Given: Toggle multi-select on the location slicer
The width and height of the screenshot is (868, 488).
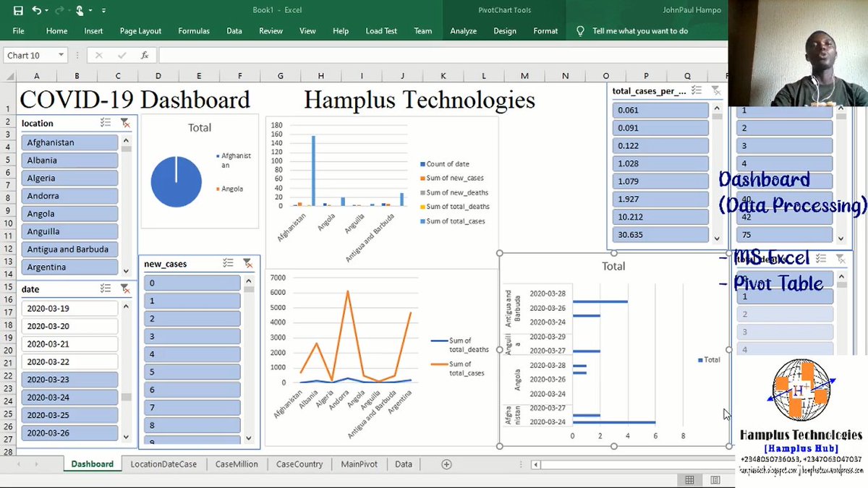Looking at the screenshot, I should coord(106,123).
